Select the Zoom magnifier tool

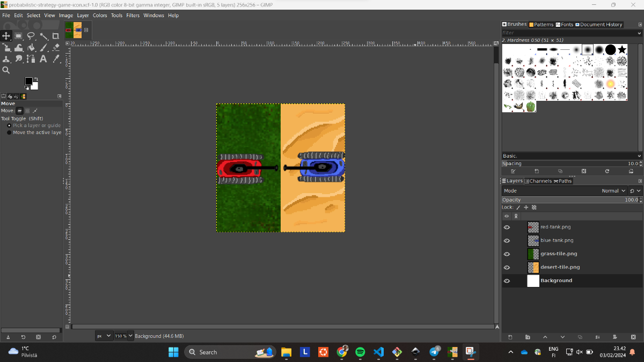click(6, 70)
